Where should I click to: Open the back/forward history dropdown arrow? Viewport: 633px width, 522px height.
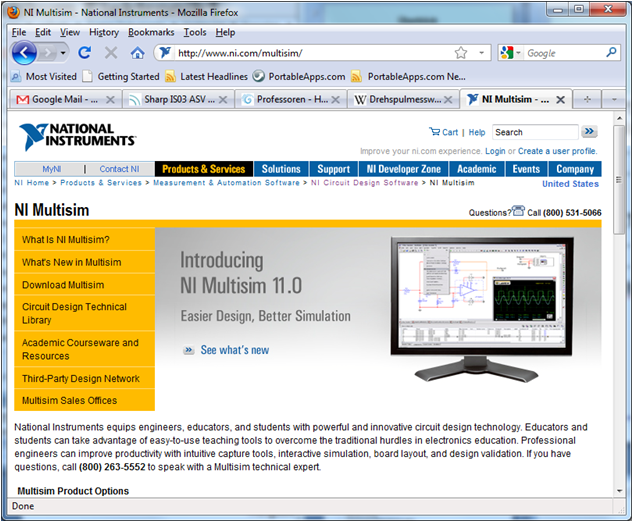63,53
